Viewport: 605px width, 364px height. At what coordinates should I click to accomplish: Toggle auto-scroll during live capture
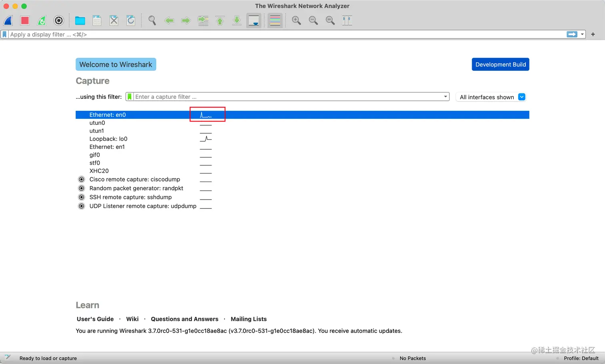pos(254,20)
